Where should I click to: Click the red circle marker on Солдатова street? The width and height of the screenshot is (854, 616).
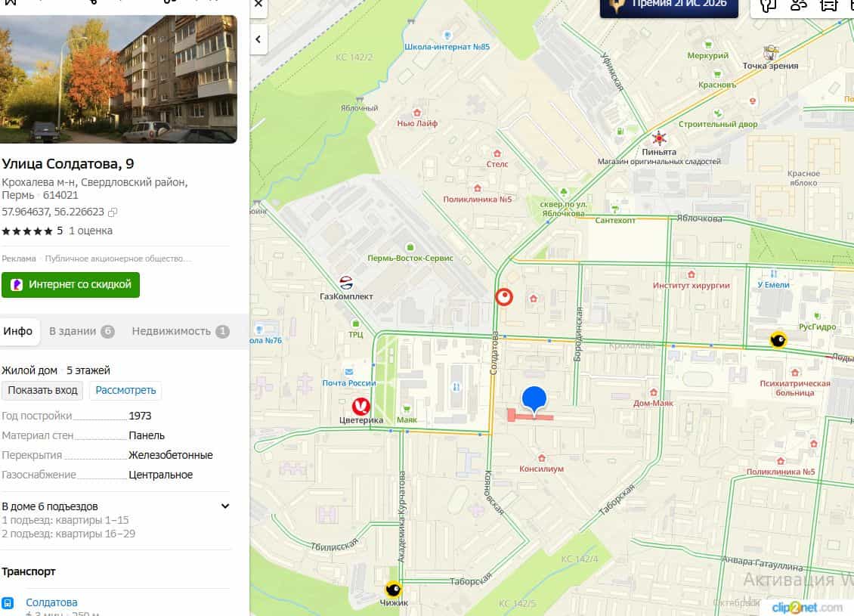(x=504, y=297)
